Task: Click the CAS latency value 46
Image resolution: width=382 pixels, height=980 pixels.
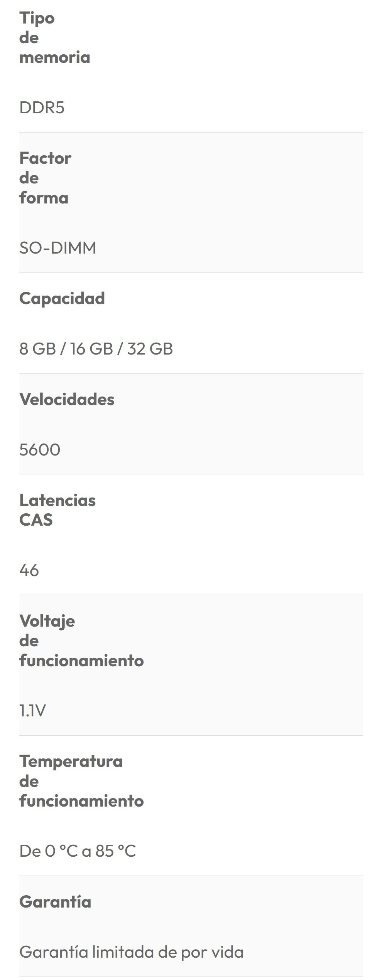Action: pyautogui.click(x=29, y=570)
